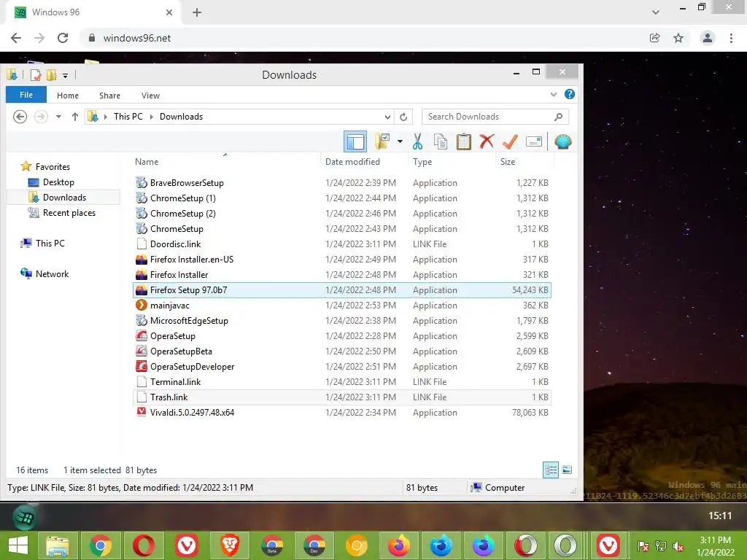Expand the This PC breadcrumb arrow
The image size is (747, 560).
151,117
